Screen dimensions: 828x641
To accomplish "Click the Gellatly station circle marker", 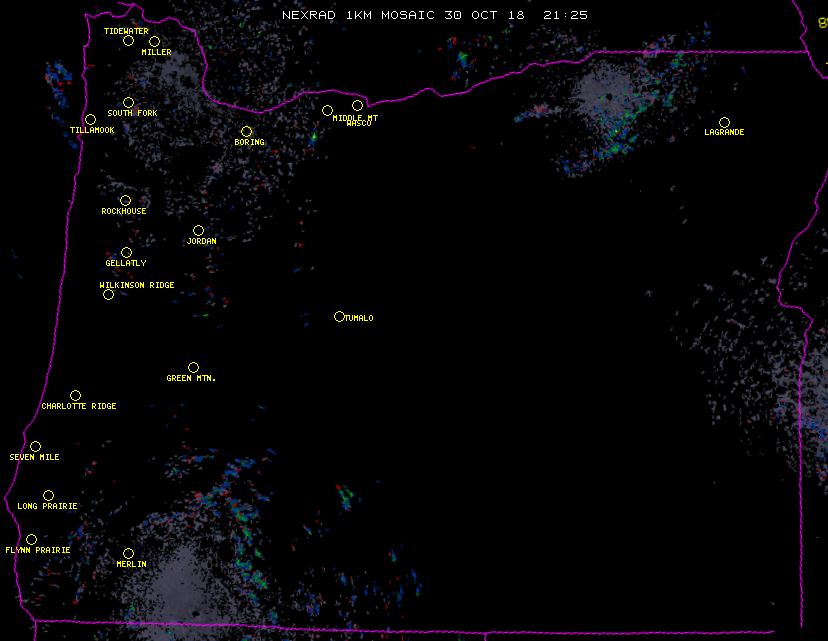I will coord(126,252).
